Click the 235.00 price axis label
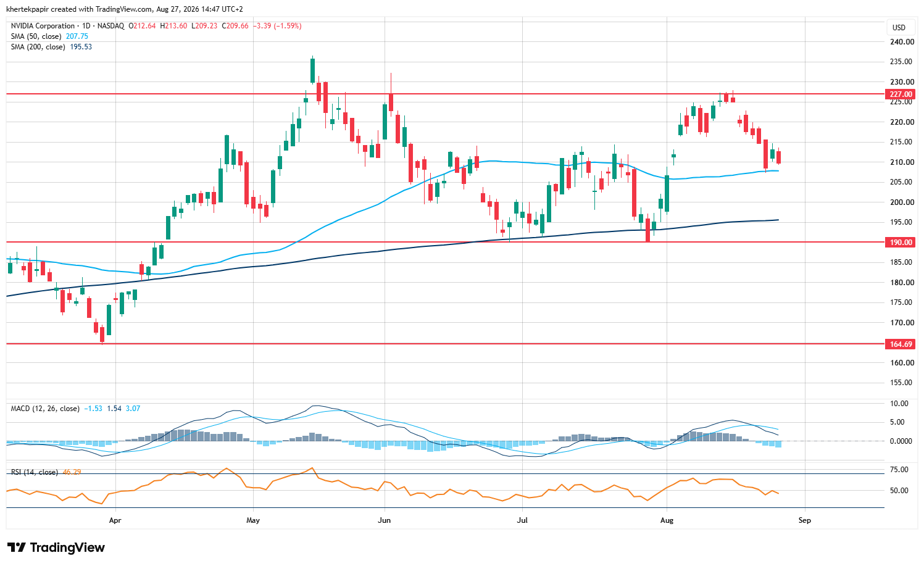 [902, 62]
